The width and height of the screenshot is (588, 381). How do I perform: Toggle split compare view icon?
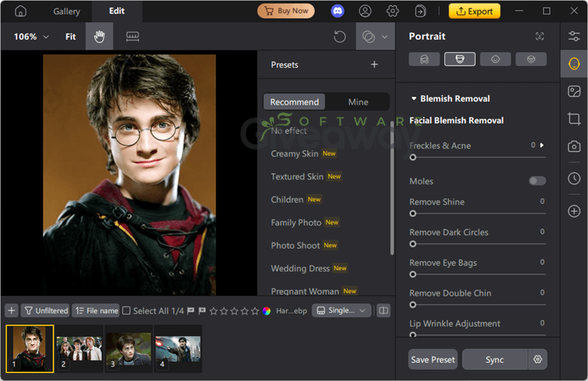click(383, 311)
